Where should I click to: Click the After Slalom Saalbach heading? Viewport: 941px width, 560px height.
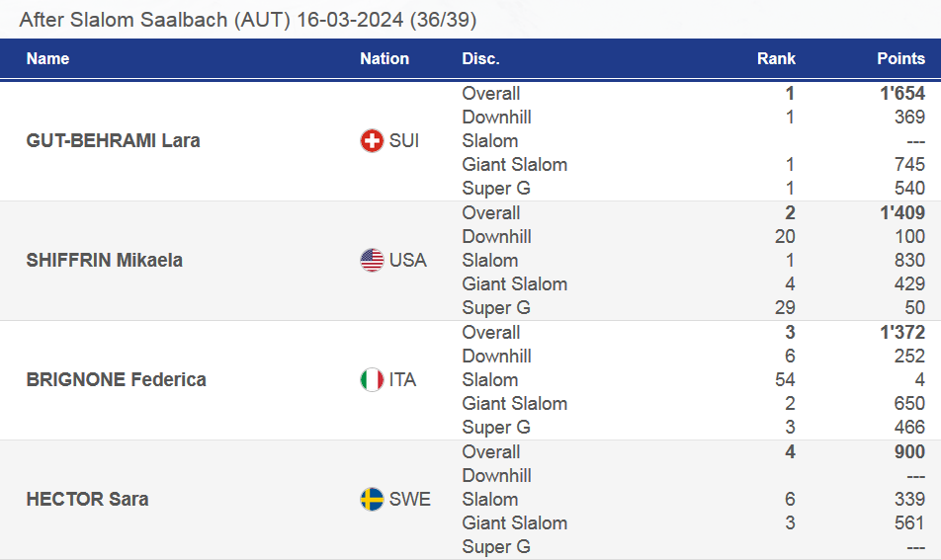[248, 20]
